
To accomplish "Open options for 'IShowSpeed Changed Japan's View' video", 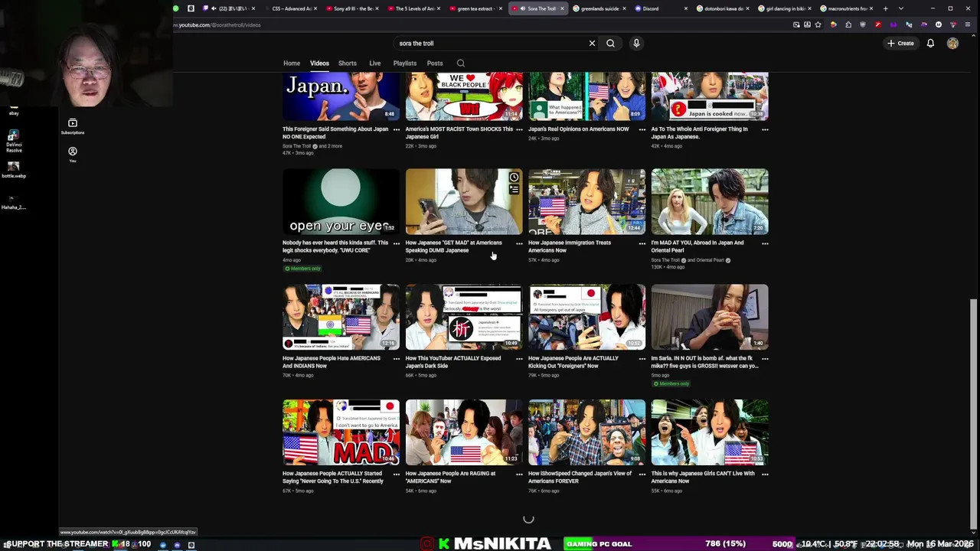I will [x=642, y=474].
